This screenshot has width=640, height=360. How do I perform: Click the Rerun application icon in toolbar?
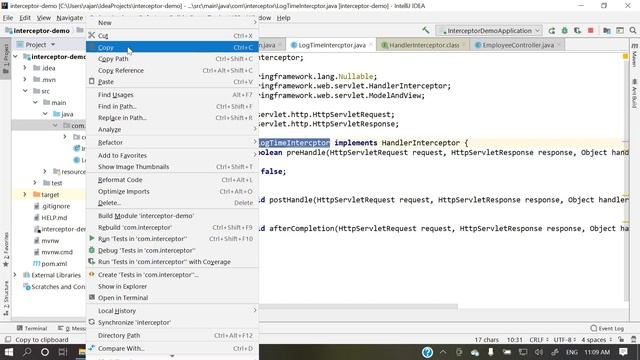tap(551, 31)
